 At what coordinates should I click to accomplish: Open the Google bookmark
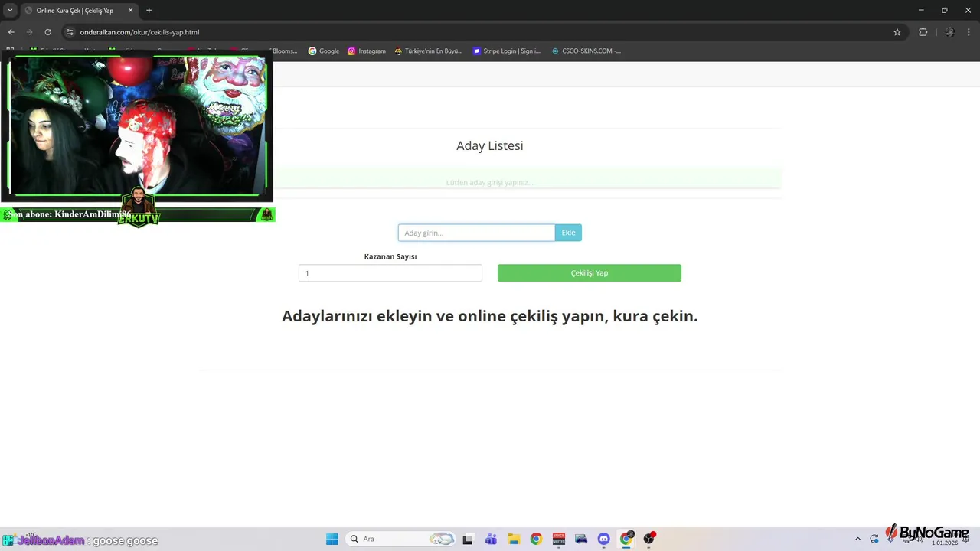coord(324,51)
